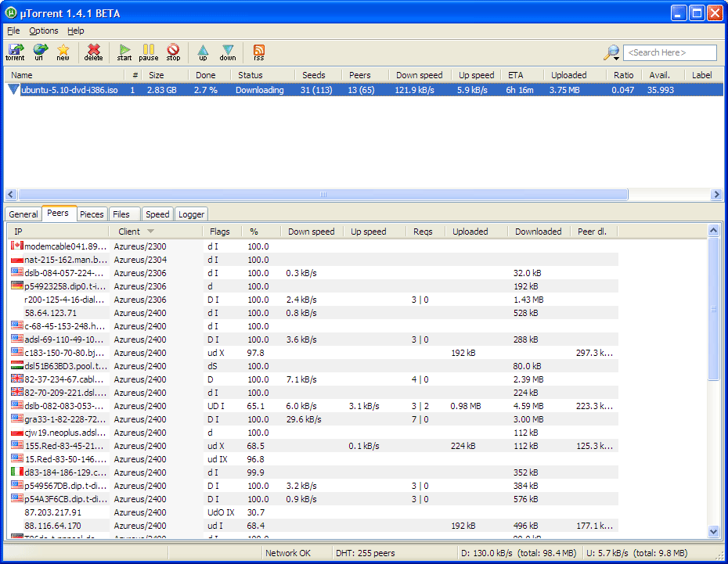This screenshot has width=728, height=564.
Task: Click the US flag beside c183-150-70-80.bj
Action: pos(17,352)
